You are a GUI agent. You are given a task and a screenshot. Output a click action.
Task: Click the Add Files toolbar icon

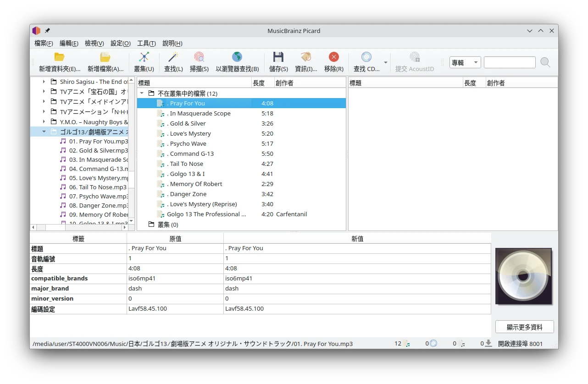click(x=105, y=57)
